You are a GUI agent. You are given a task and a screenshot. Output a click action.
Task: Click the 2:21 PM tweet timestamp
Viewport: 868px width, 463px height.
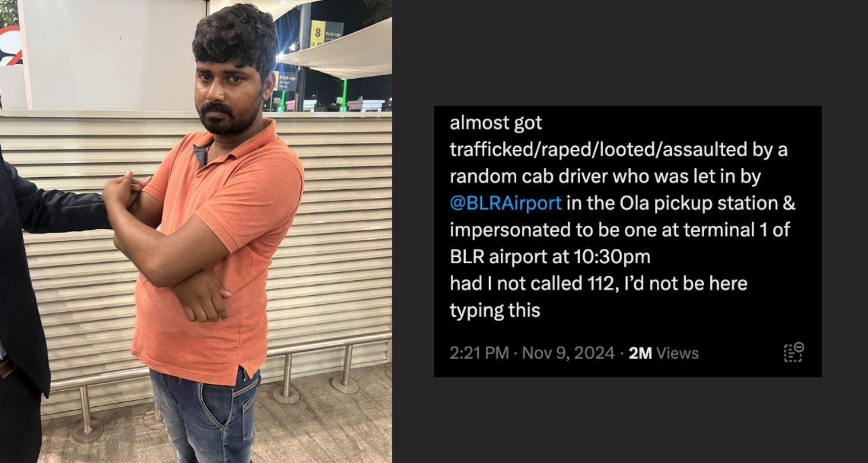tap(479, 353)
